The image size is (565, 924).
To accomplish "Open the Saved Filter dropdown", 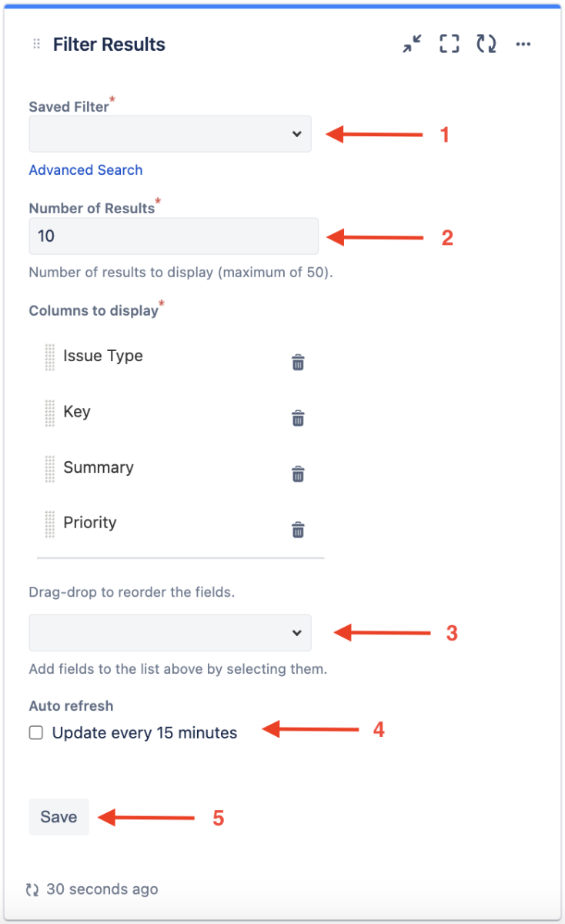I will [170, 134].
